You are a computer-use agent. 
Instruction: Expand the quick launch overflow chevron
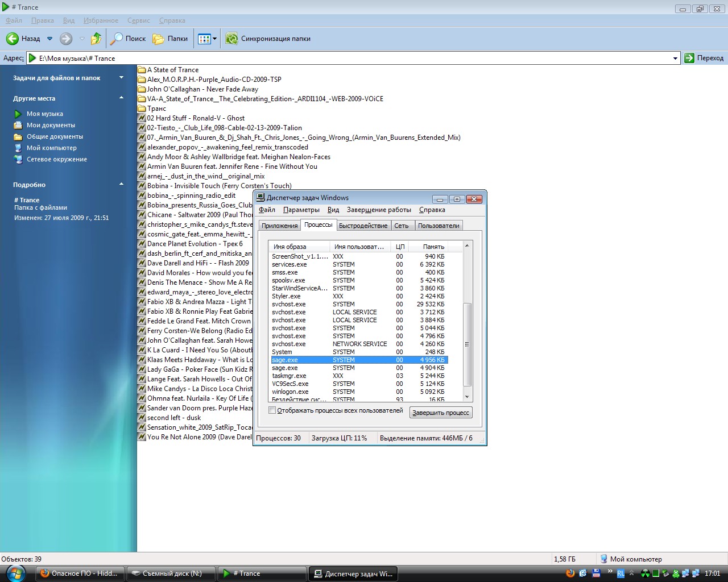(x=610, y=572)
